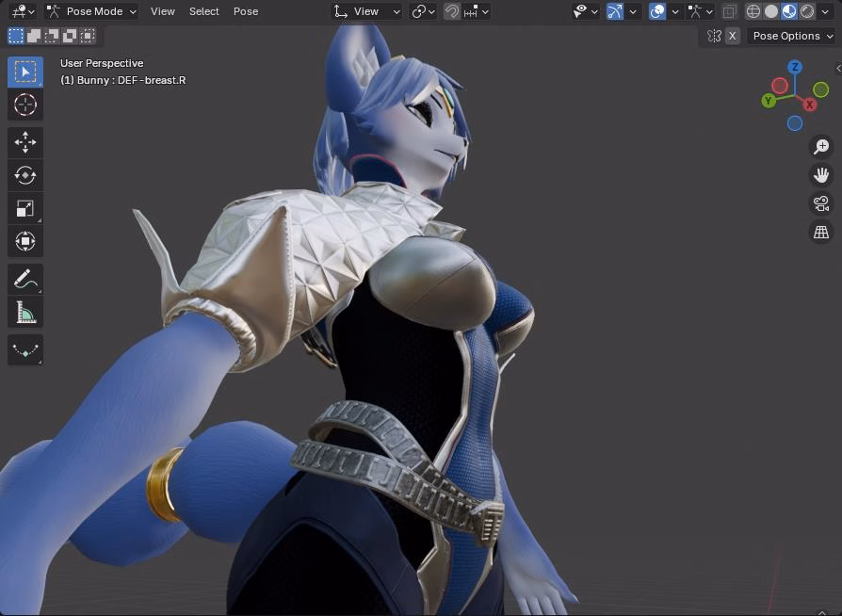Open transform orientation View dropdown
This screenshot has height=616, width=842.
(x=366, y=11)
